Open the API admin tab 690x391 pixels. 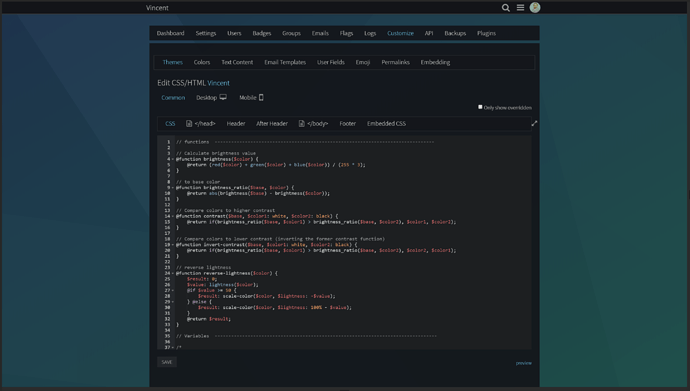429,33
